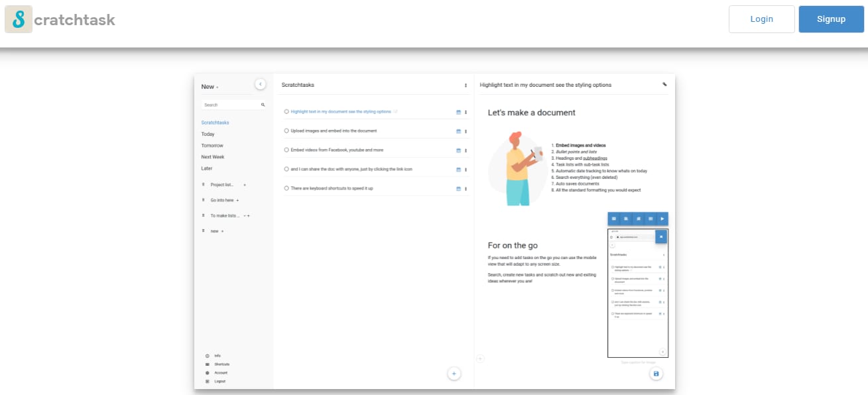Open calendar icon for 'Highlight text' task
The image size is (868, 395).
458,112
